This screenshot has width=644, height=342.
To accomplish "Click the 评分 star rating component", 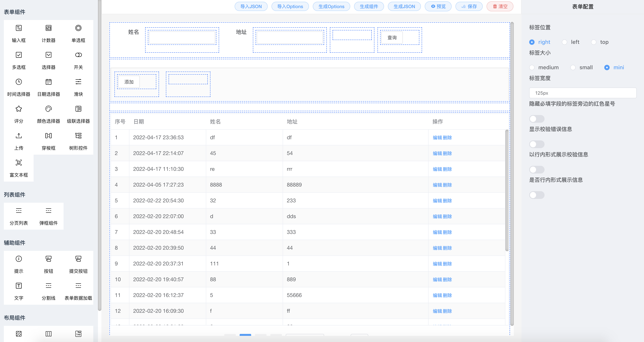I will (19, 109).
